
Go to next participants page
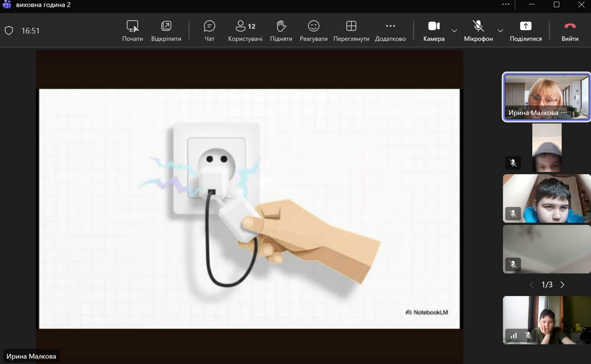point(562,285)
